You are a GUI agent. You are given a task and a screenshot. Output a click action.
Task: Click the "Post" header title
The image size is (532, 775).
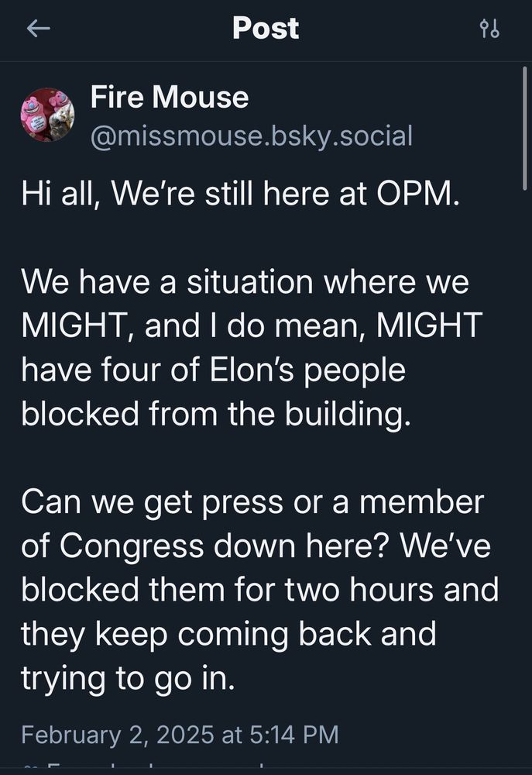266,29
